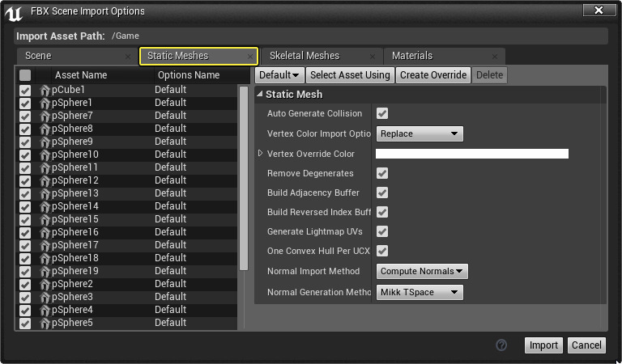Disable Auto Generate Collision checkbox
Viewport: 622px width, 364px height.
[x=382, y=114]
